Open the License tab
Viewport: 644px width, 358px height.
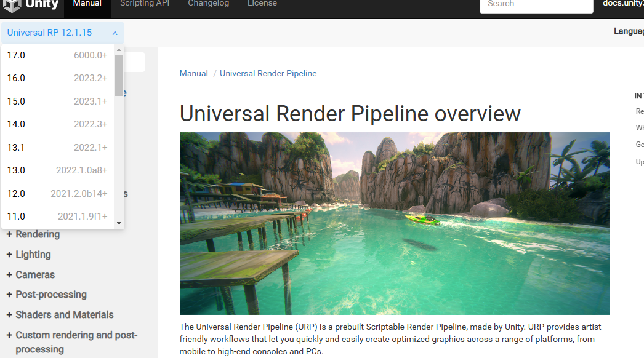point(262,4)
